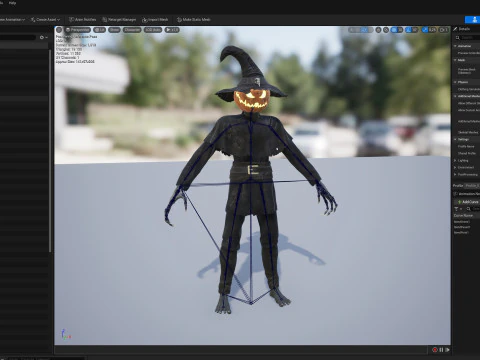Expand the PostProcessing section
This screenshot has height=360, width=480.
tap(455, 174)
